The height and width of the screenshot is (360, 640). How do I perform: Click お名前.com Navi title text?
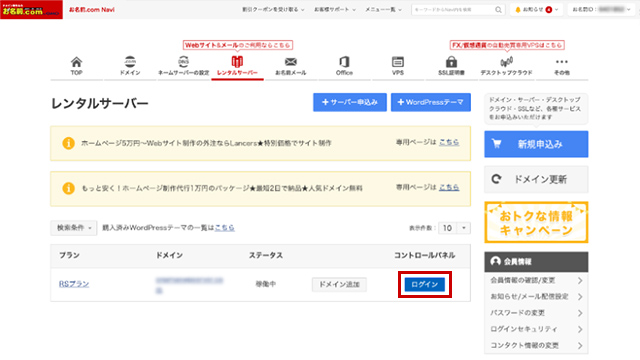pyautogui.click(x=91, y=9)
